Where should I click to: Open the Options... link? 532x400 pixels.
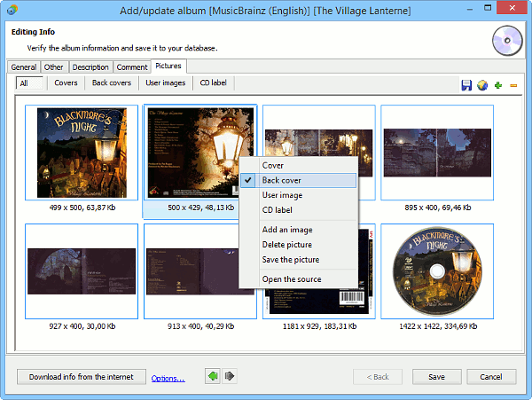point(168,379)
